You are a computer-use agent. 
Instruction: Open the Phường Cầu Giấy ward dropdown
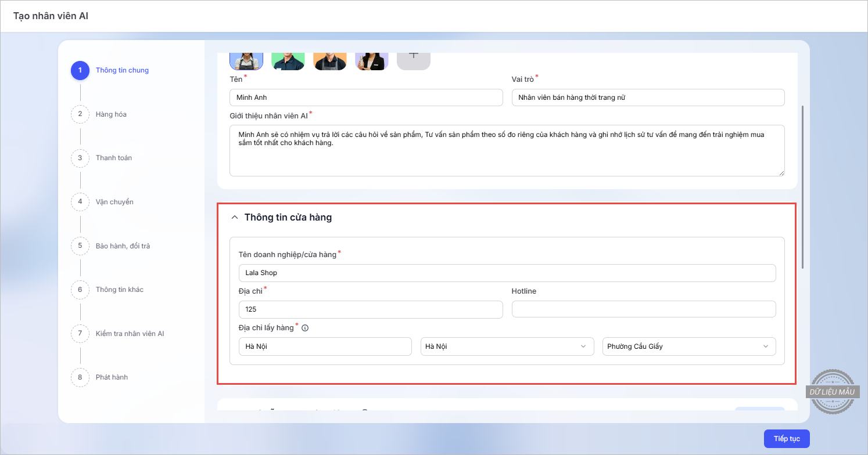(688, 346)
